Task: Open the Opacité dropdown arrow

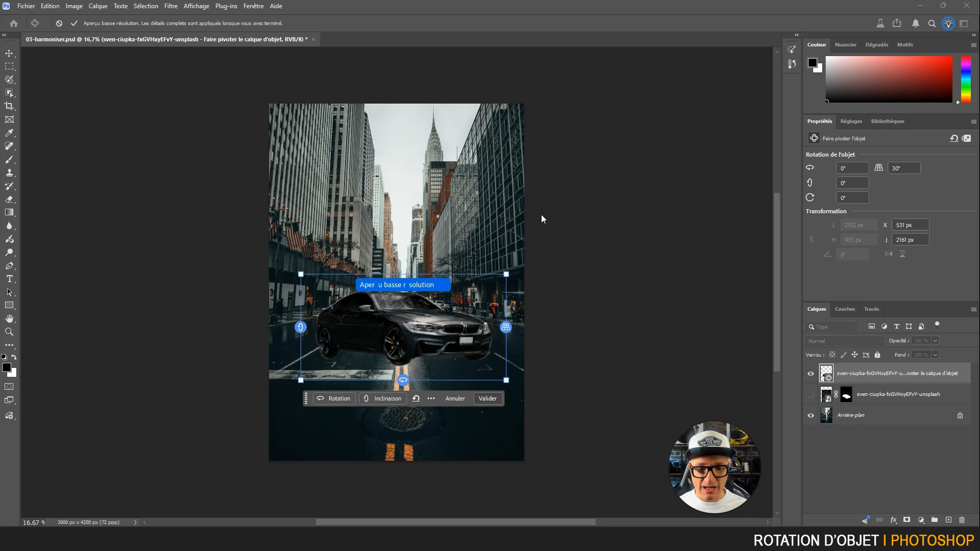Action: pos(935,341)
